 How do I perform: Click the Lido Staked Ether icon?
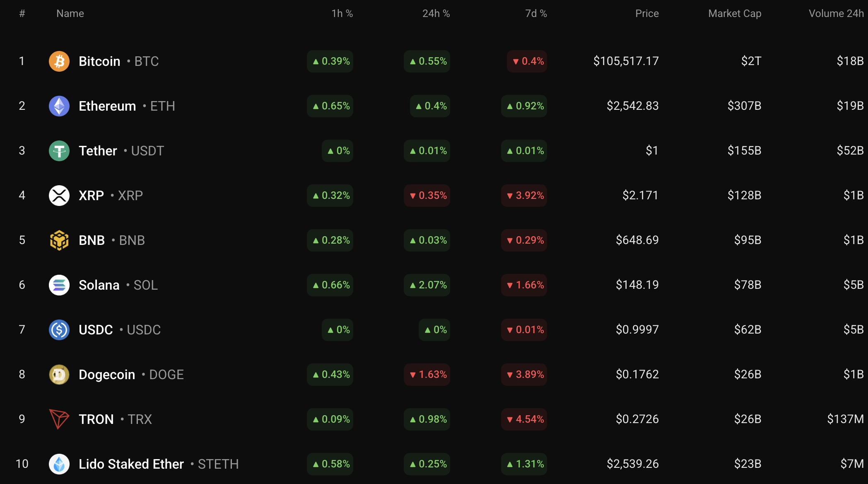59,464
